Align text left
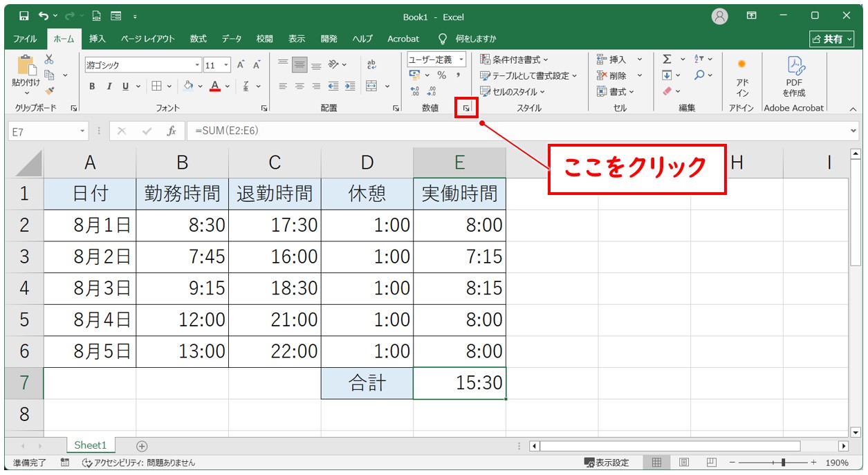This screenshot has width=868, height=475. (283, 86)
